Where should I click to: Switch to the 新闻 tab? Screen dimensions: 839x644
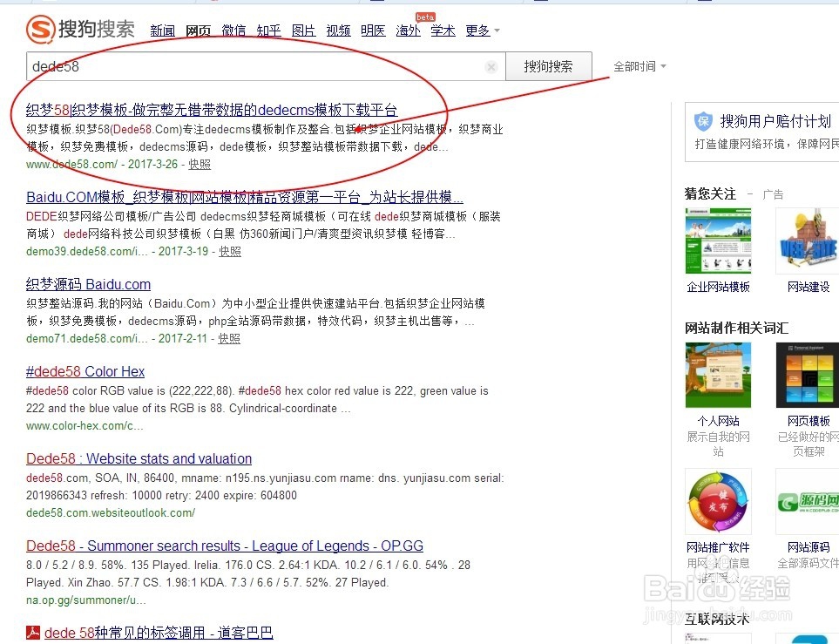point(162,31)
